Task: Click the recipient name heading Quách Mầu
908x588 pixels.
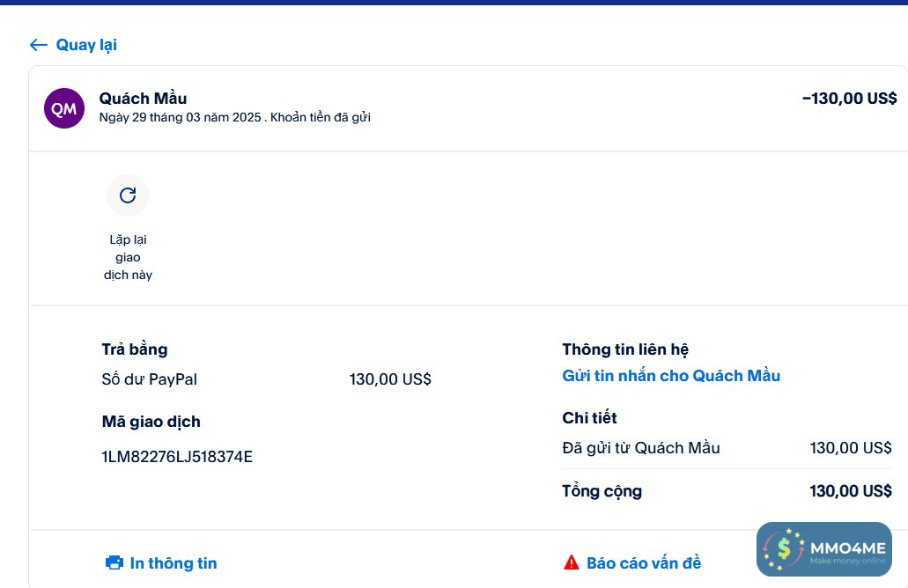Action: (x=143, y=99)
